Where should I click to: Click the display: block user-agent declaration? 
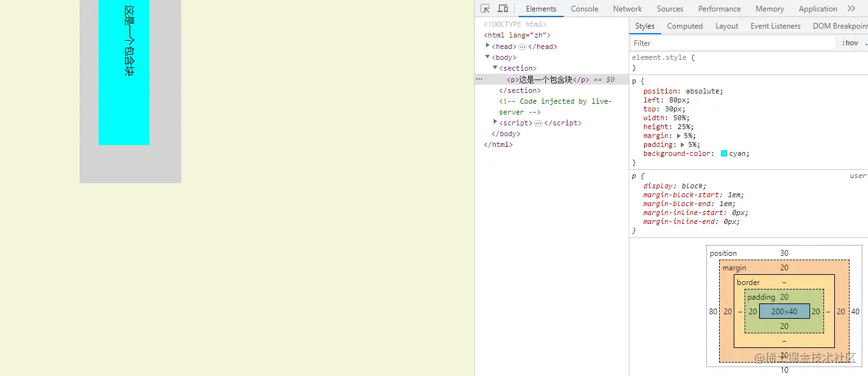tap(675, 186)
